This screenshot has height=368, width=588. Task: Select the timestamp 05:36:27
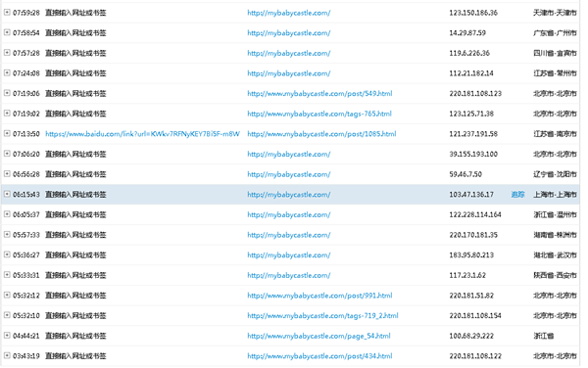click(x=26, y=255)
